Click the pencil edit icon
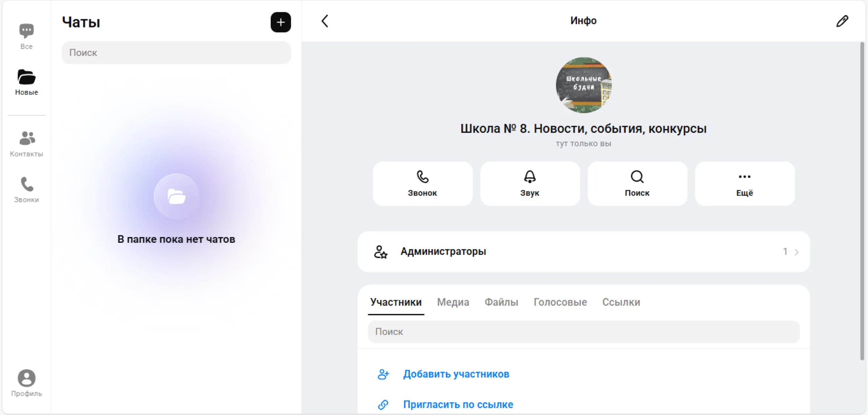Image resolution: width=868 pixels, height=415 pixels. [x=842, y=21]
